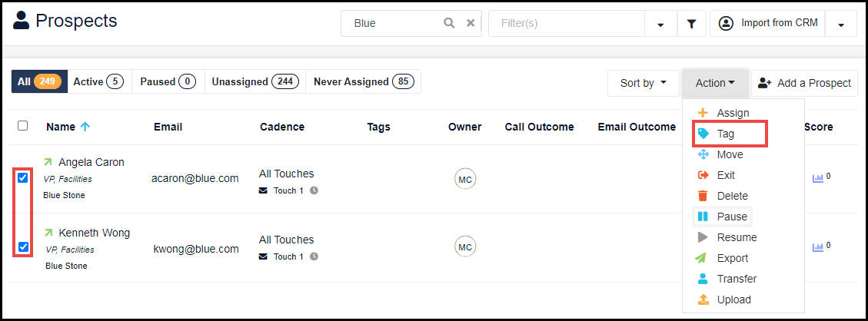Screen dimensions: 868x321
Task: Click the Add a Prospect button
Action: 804,83
